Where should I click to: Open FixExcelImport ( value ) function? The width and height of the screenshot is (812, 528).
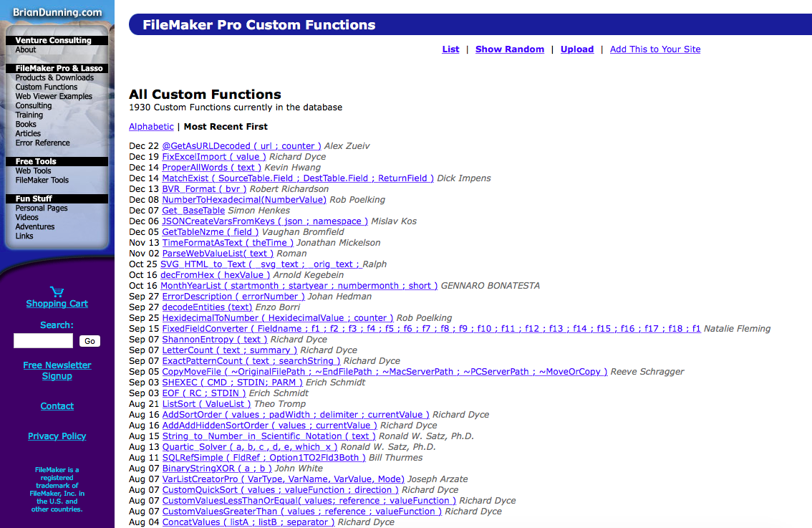tap(214, 157)
